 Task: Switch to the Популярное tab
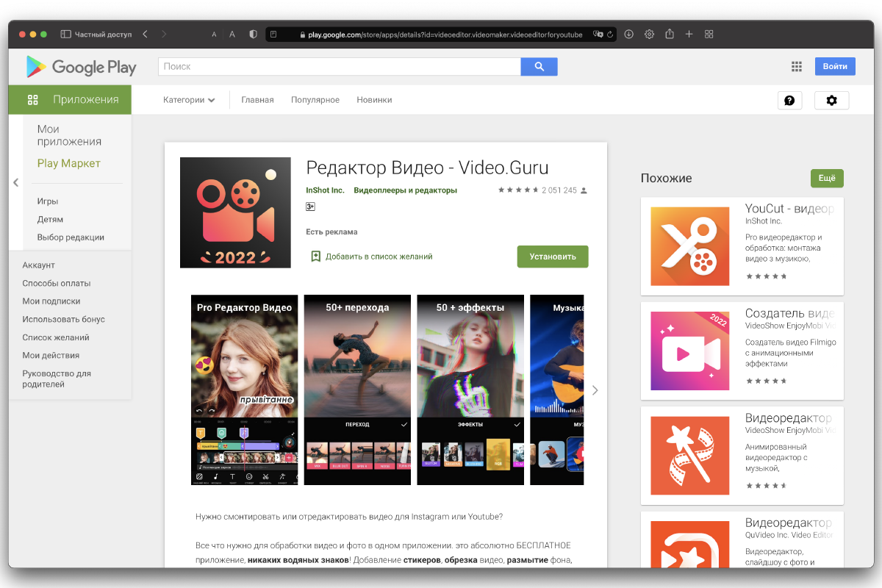(315, 100)
